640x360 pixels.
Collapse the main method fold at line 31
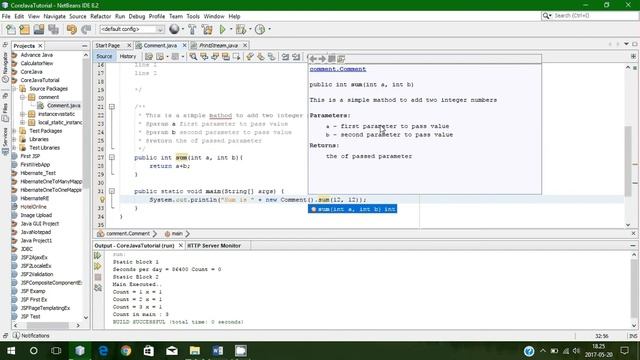(x=112, y=191)
